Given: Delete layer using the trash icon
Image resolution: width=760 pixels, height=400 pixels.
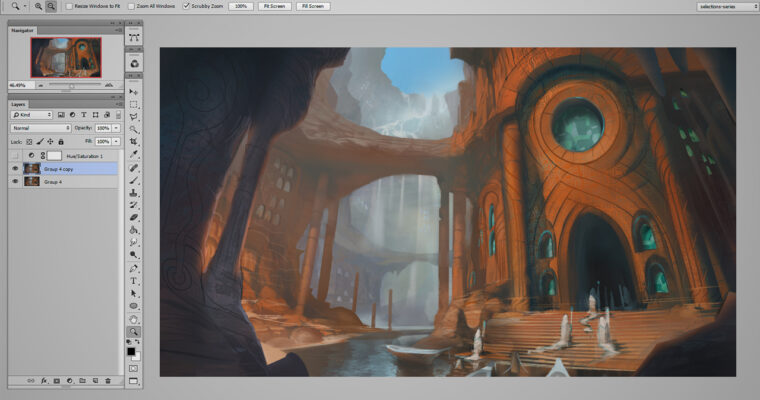Looking at the screenshot, I should coord(107,381).
